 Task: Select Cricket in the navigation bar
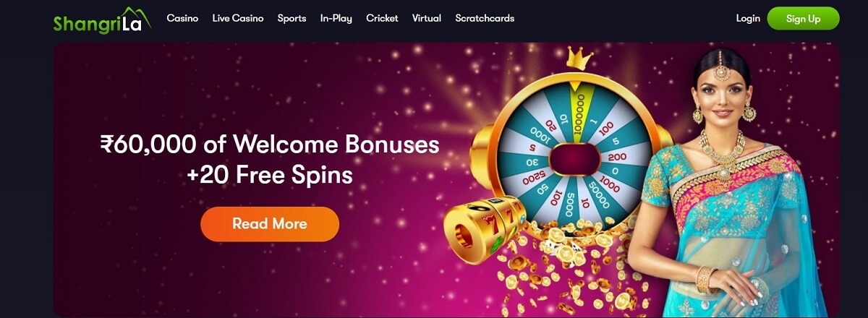382,18
